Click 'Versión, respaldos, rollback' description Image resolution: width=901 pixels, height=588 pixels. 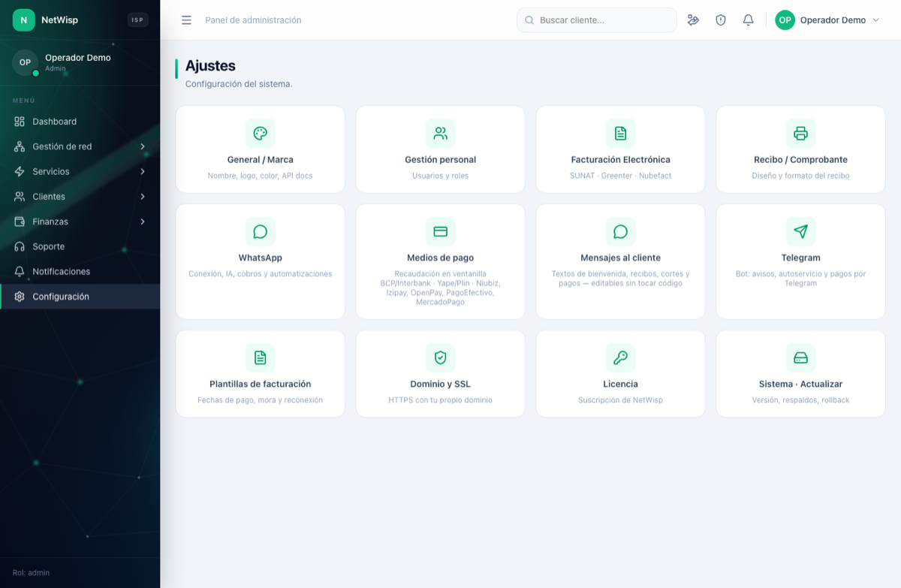click(x=801, y=400)
